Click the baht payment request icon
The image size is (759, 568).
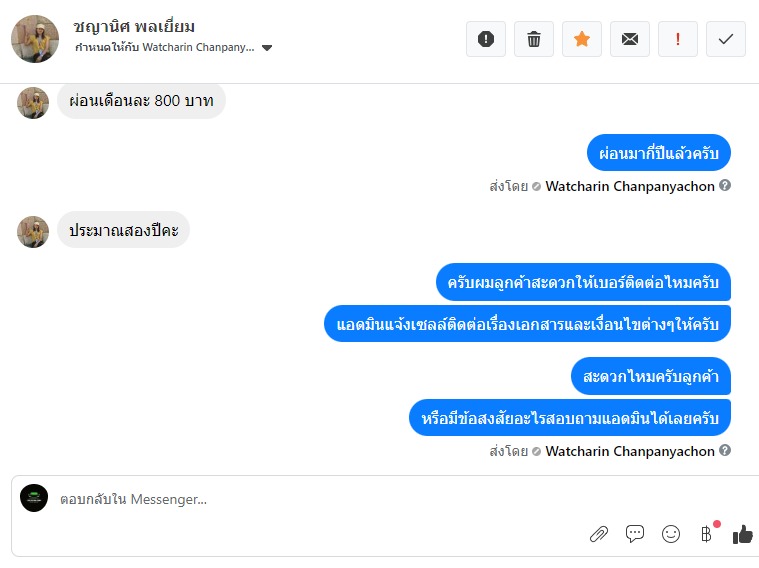706,534
